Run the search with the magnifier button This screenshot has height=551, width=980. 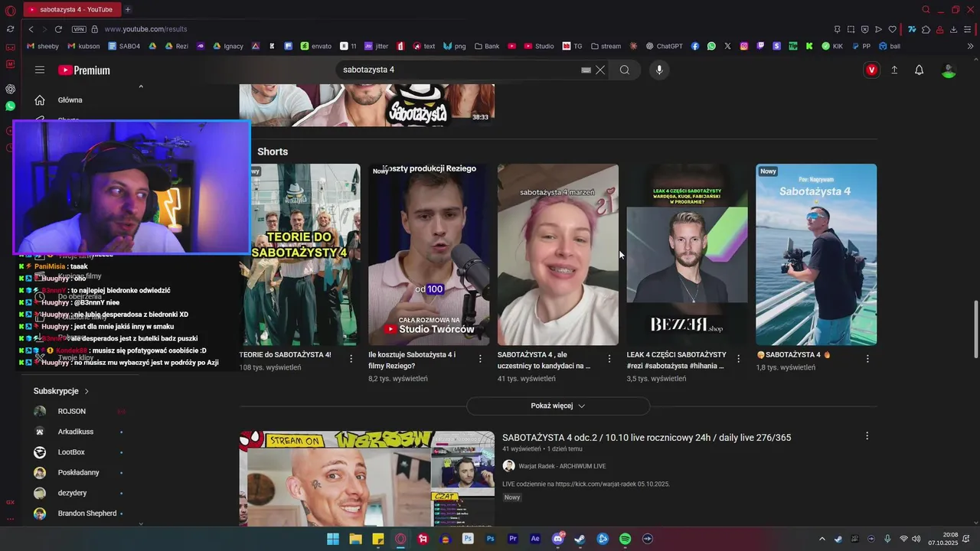pyautogui.click(x=625, y=70)
